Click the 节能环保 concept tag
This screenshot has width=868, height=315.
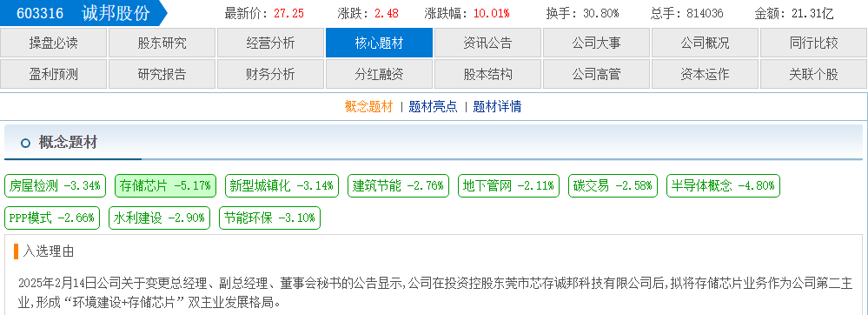[269, 218]
